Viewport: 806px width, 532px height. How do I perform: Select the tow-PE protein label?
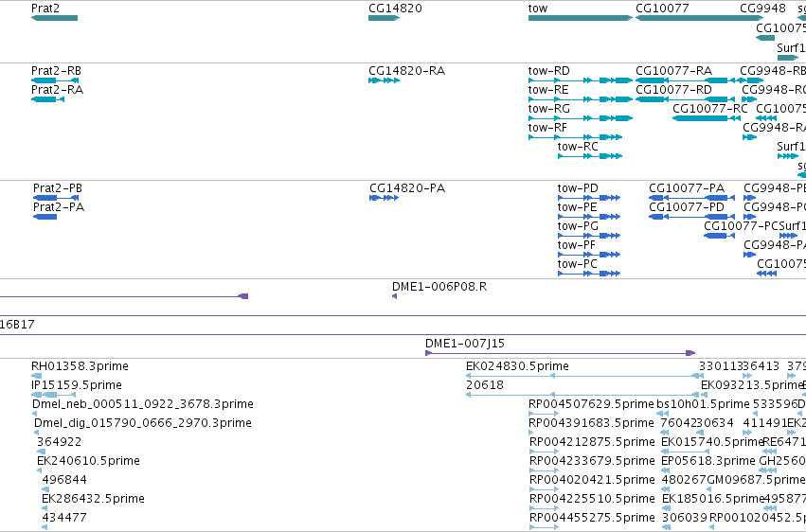click(x=577, y=207)
